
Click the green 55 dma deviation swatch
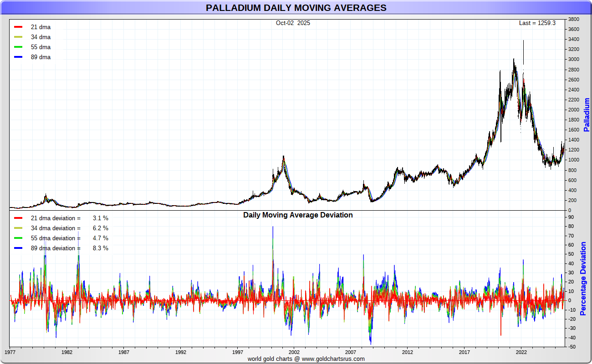coord(18,238)
